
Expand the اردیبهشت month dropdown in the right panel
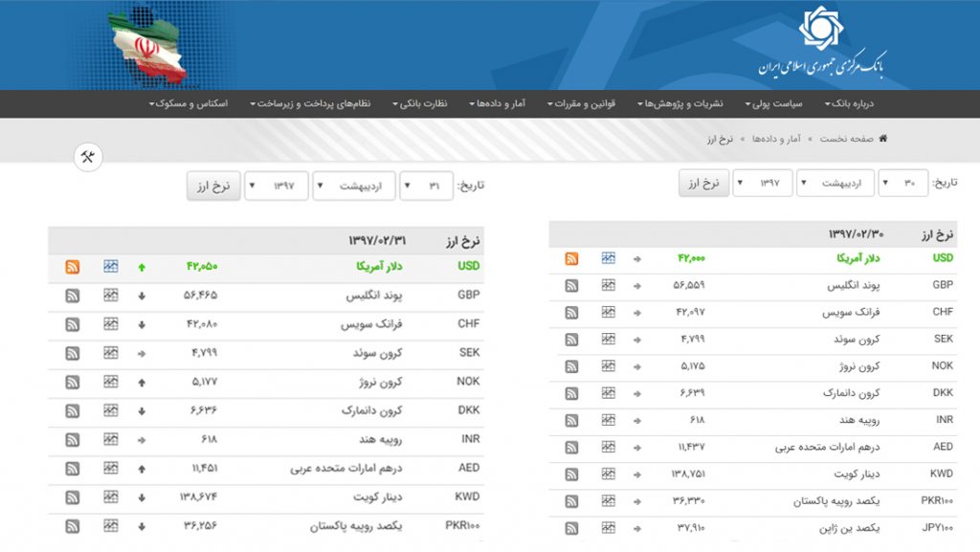pyautogui.click(x=835, y=183)
